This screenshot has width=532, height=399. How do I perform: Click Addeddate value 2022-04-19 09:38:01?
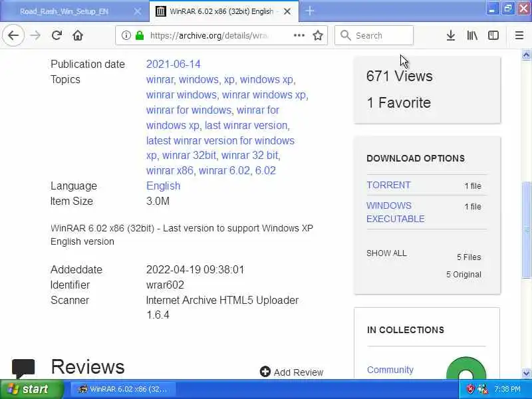[x=195, y=270]
